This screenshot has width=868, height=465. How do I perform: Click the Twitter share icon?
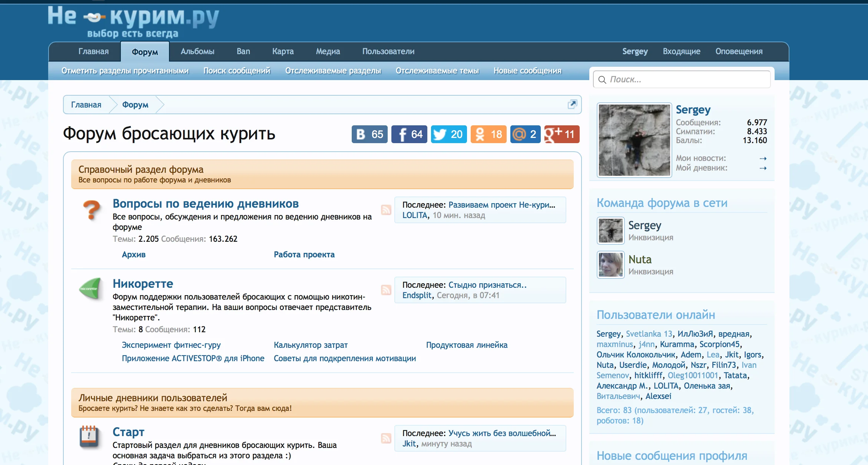click(448, 134)
